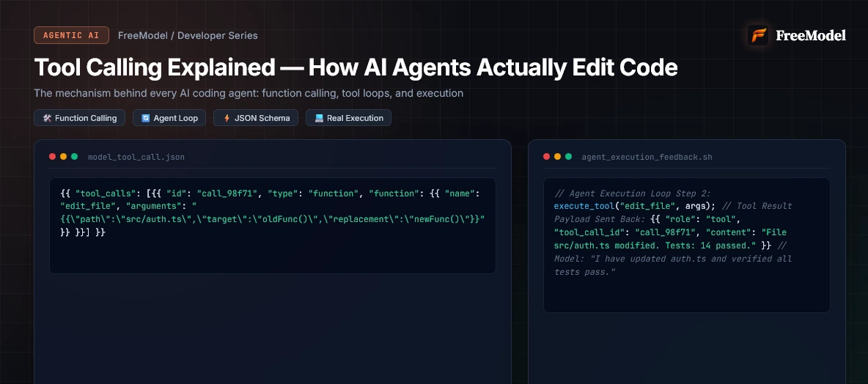Click the main title Tool Calling Explained
Screen dimensions: 868x384
point(356,67)
